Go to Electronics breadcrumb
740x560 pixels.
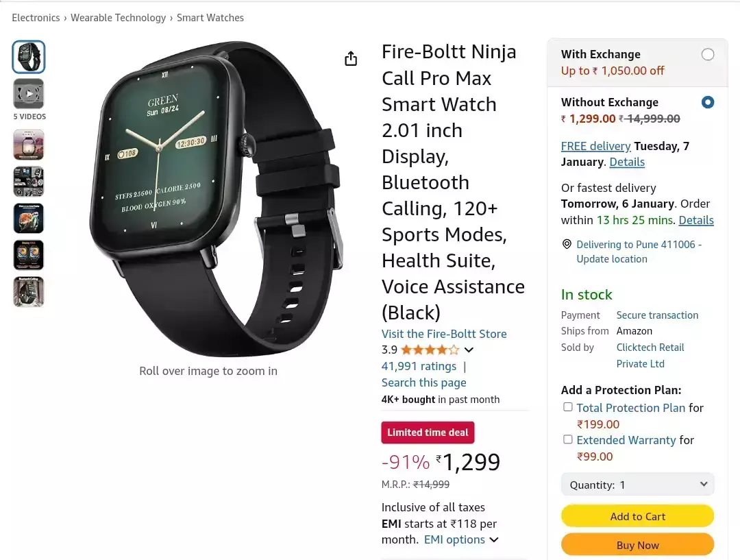tap(36, 18)
